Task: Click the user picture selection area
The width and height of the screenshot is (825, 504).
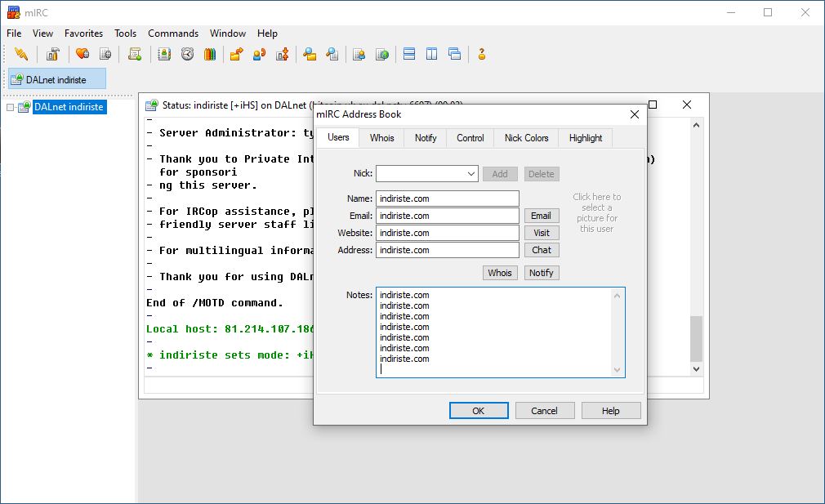Action: point(596,212)
